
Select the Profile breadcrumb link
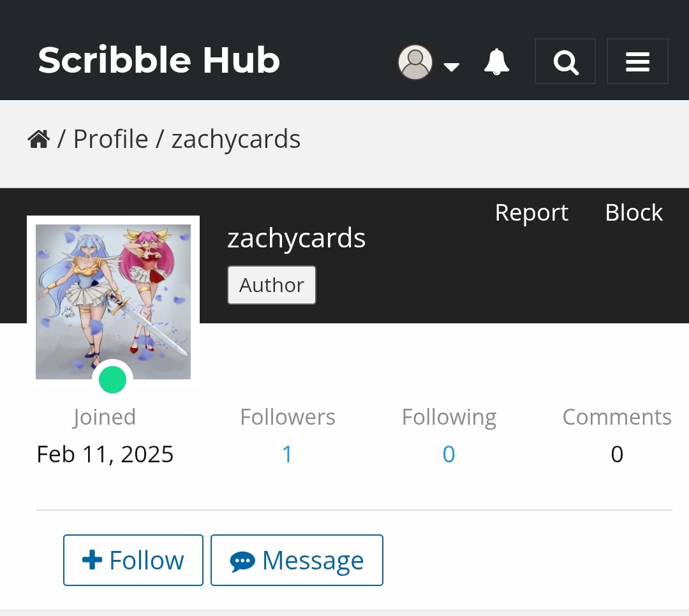tap(110, 139)
